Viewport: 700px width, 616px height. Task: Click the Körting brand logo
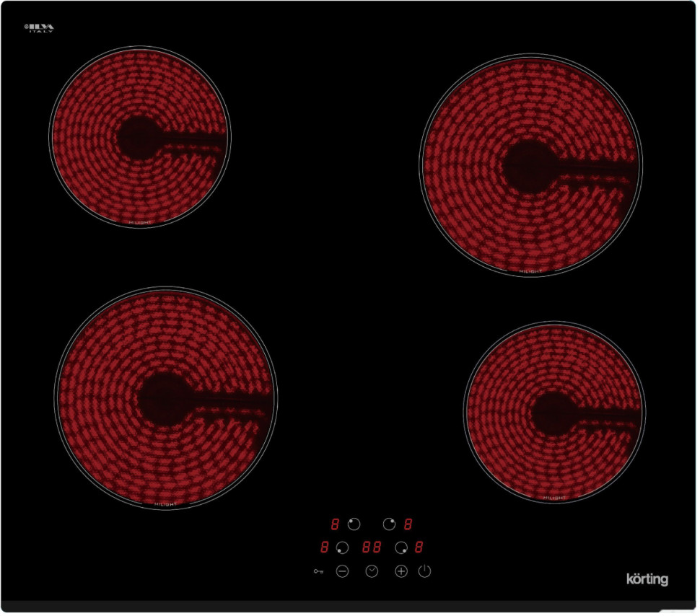click(647, 578)
